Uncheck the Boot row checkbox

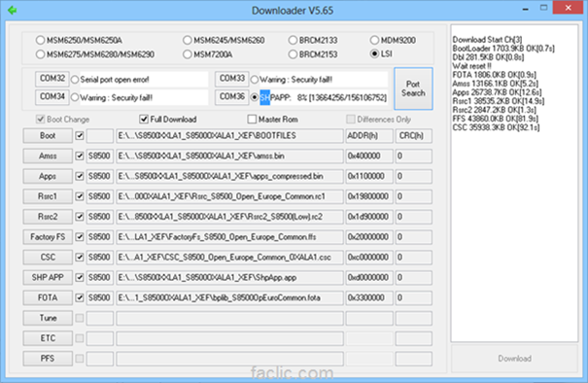click(x=80, y=135)
